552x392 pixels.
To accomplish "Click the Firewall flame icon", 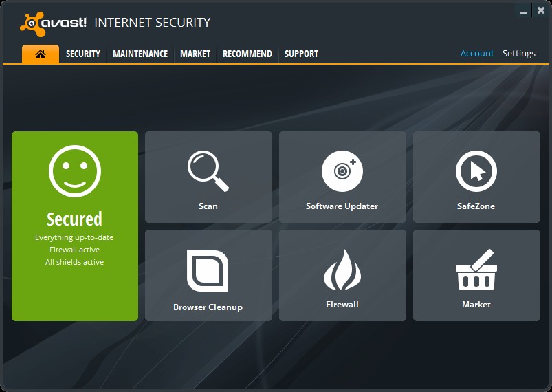I will (x=342, y=270).
